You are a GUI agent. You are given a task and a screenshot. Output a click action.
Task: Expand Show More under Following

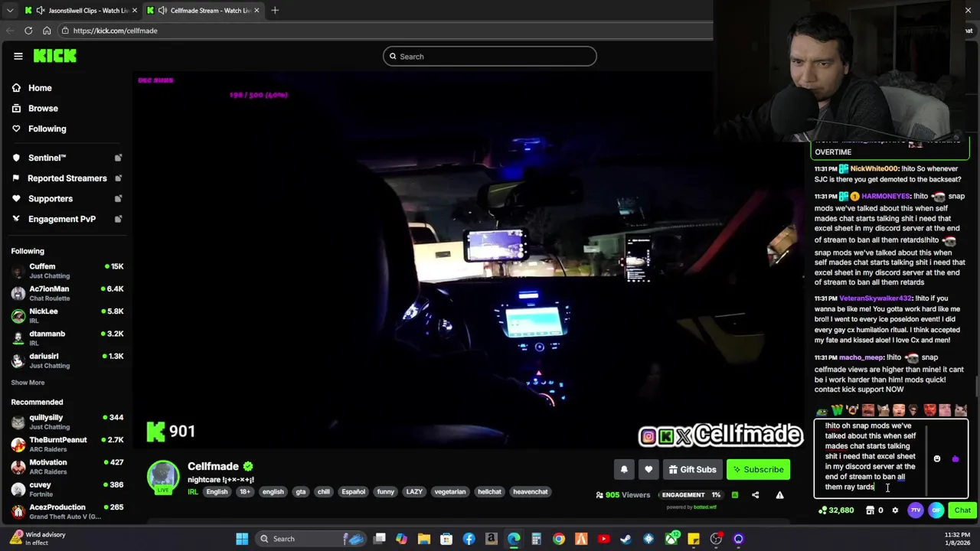[x=28, y=383]
